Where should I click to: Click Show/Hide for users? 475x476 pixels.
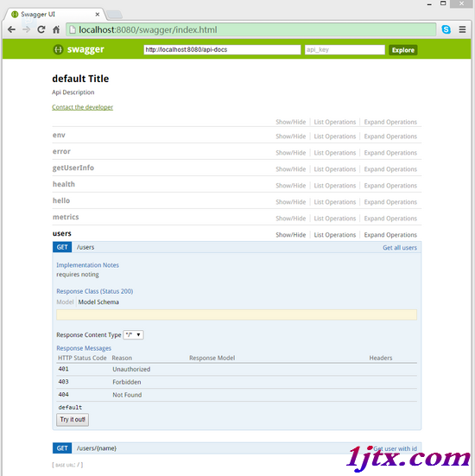tap(291, 235)
